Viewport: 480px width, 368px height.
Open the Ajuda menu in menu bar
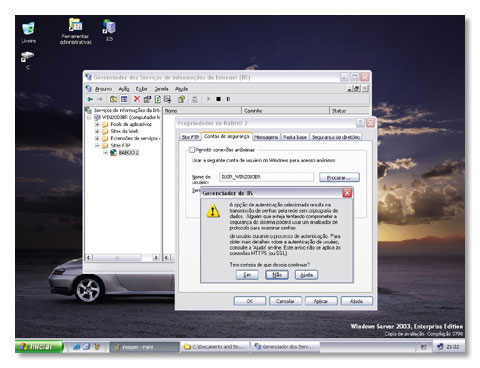point(182,89)
